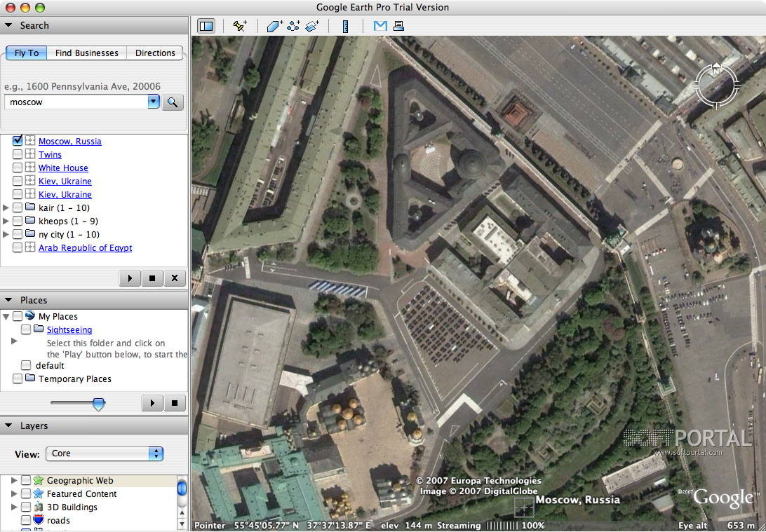Expand the kair (1 - 10) folder
The height and width of the screenshot is (532, 766).
coord(6,208)
